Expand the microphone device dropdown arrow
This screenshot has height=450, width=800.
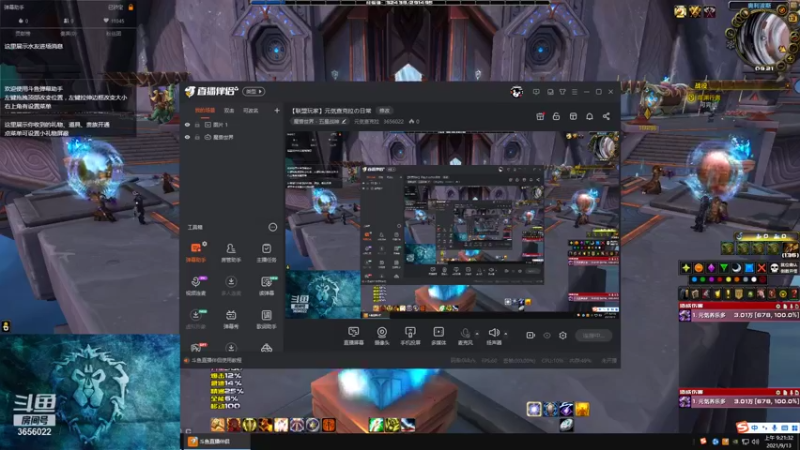coord(477,334)
